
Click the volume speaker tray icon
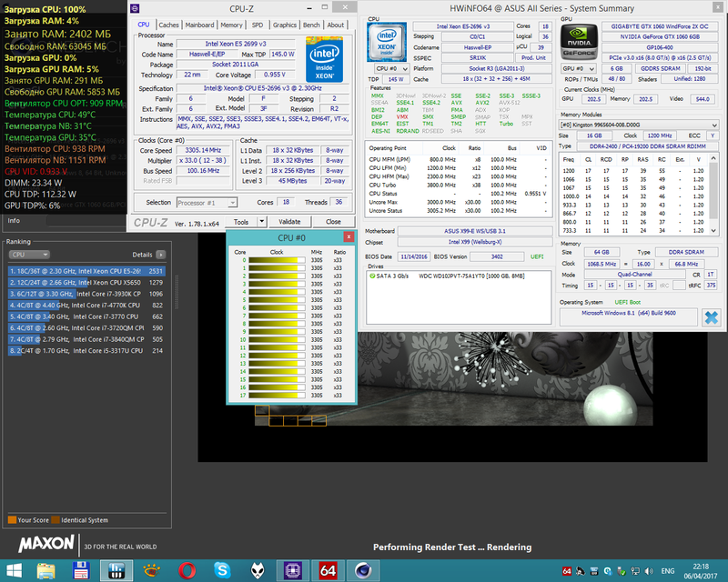(649, 571)
